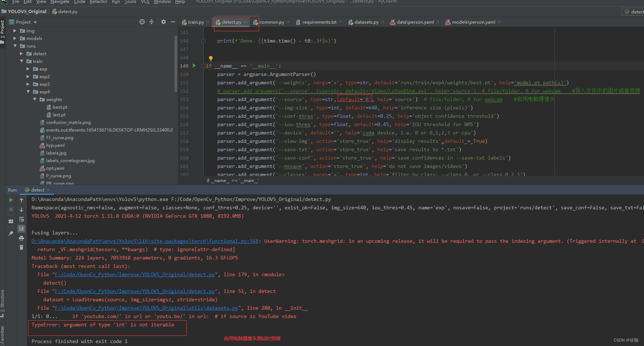Select P_curve.png file
Image resolution: width=644 pixels, height=346 pixels.
[x=59, y=176]
